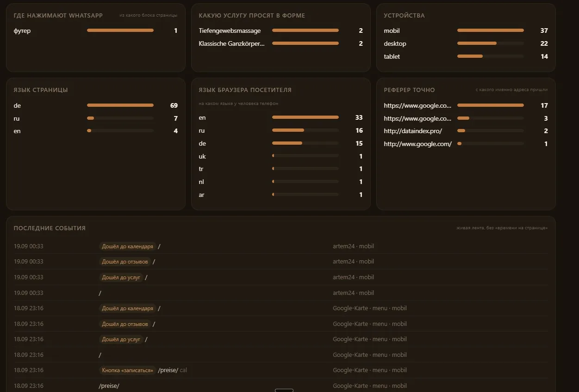The height and width of the screenshot is (392, 579).
Task: Click the uk browser language row
Action: [280, 156]
